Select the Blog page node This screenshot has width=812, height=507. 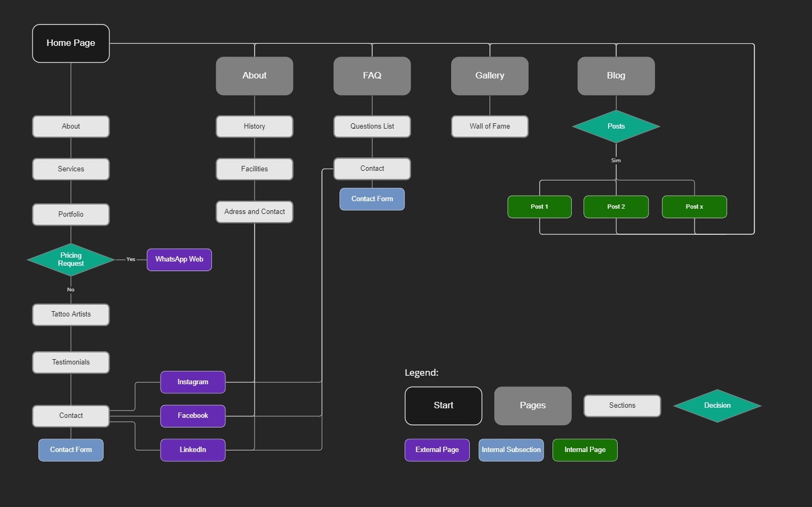click(616, 76)
